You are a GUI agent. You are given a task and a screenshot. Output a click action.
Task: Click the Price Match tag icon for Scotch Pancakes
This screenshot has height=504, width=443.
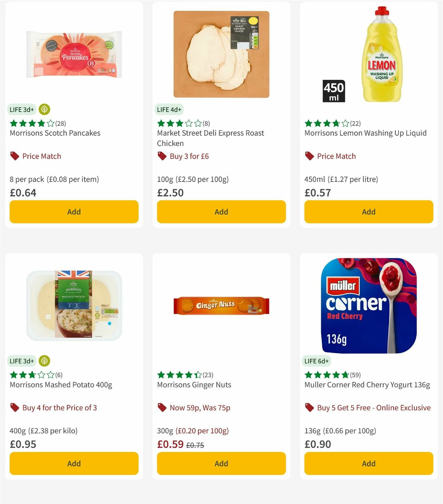14,156
